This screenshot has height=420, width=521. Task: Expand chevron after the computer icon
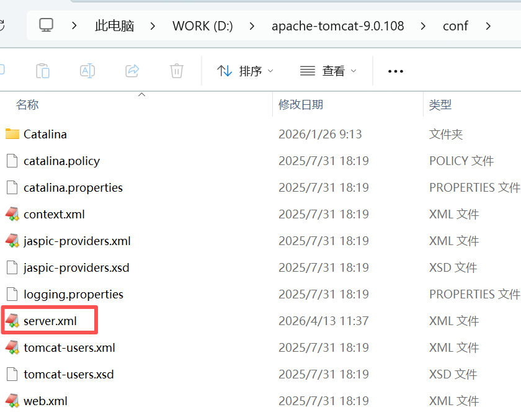point(74,25)
